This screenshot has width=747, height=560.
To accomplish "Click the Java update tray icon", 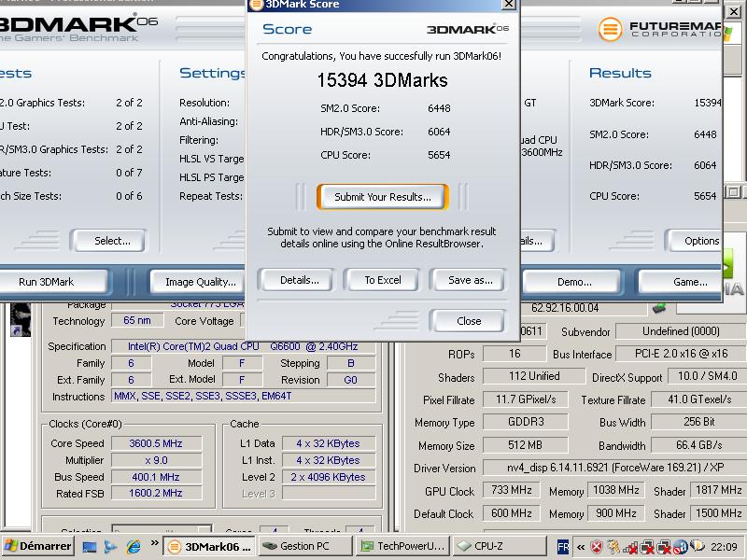I will (x=613, y=547).
